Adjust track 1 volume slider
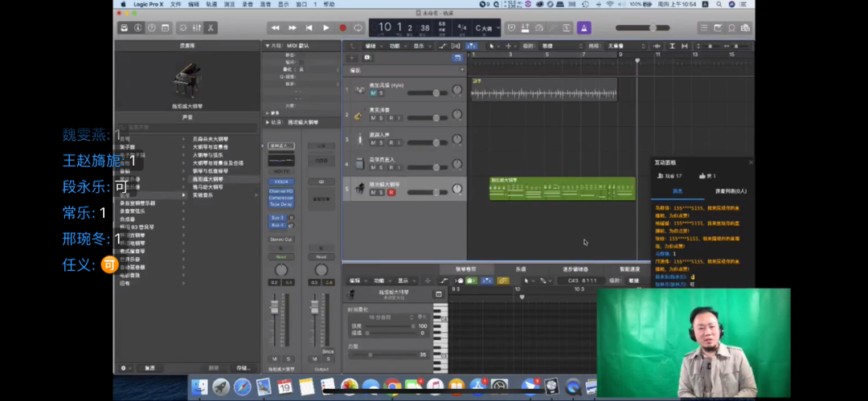The width and height of the screenshot is (868, 401). (x=428, y=93)
